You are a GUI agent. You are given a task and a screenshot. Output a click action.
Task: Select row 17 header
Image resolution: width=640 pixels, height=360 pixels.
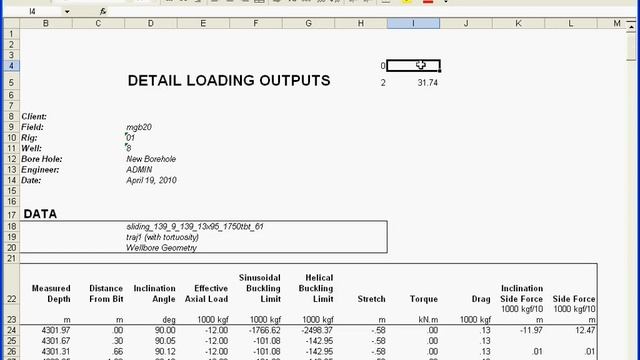[x=11, y=215]
